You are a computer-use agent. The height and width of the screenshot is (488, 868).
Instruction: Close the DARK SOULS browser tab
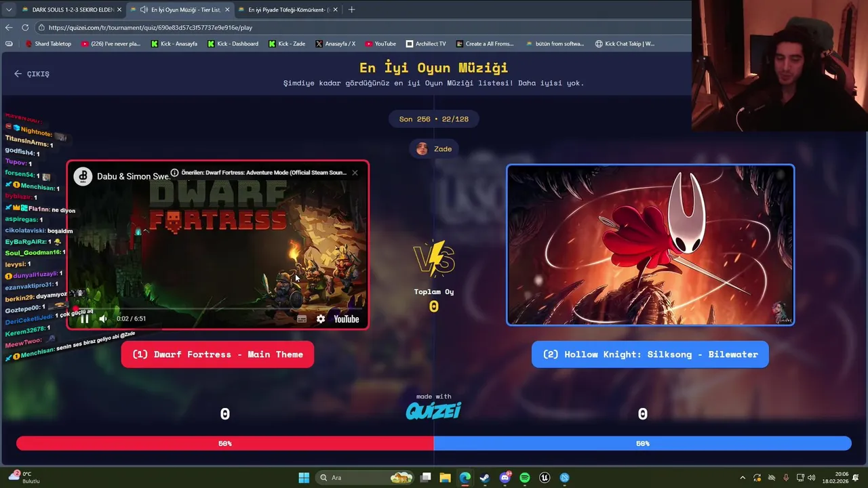[x=119, y=9]
